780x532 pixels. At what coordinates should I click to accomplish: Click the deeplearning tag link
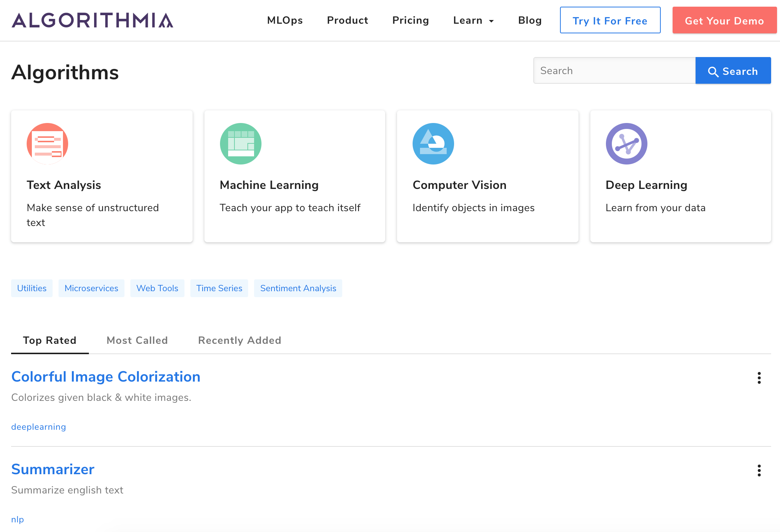coord(39,427)
